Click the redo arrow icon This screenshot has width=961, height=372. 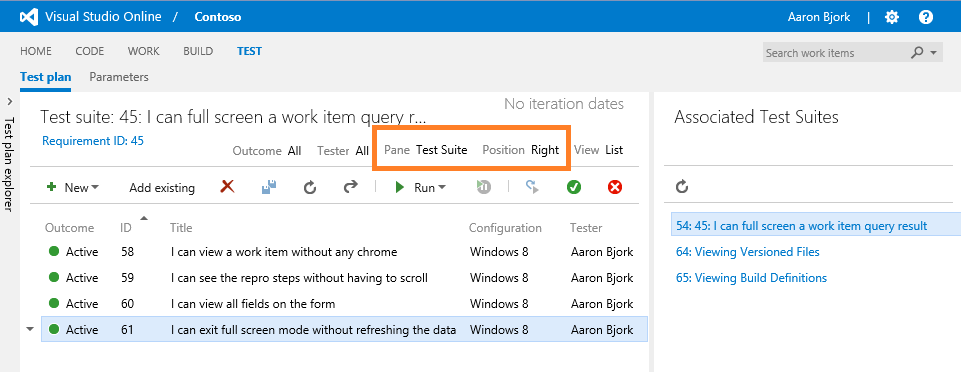(x=351, y=187)
